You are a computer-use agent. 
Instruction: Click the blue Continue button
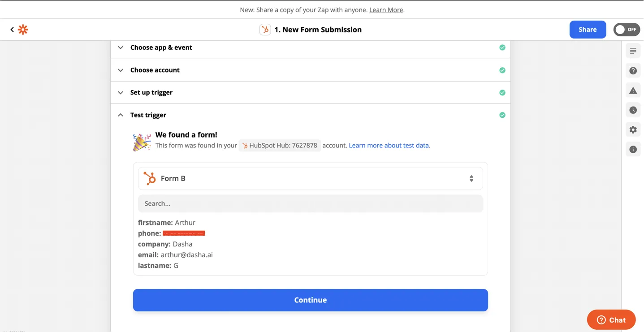pyautogui.click(x=310, y=300)
